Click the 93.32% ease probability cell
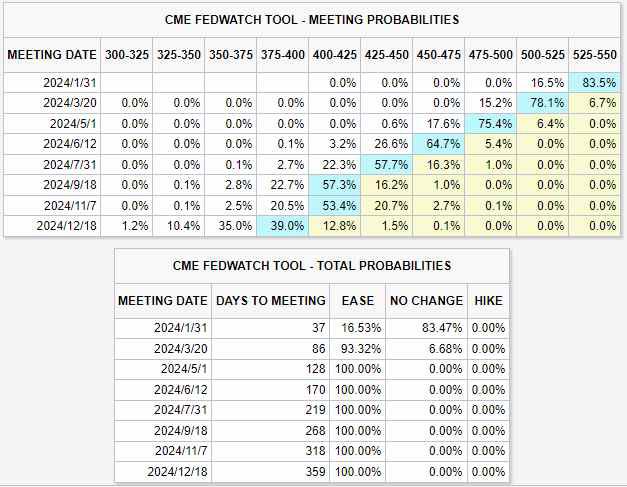This screenshot has height=487, width=627. [358, 348]
